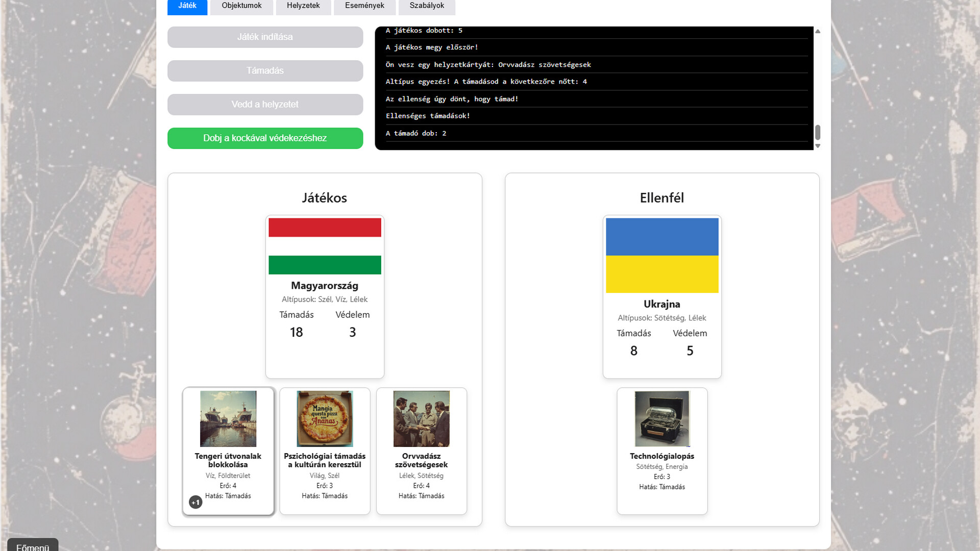Click the Főmenü button
The height and width of the screenshot is (551, 980).
coord(33,546)
